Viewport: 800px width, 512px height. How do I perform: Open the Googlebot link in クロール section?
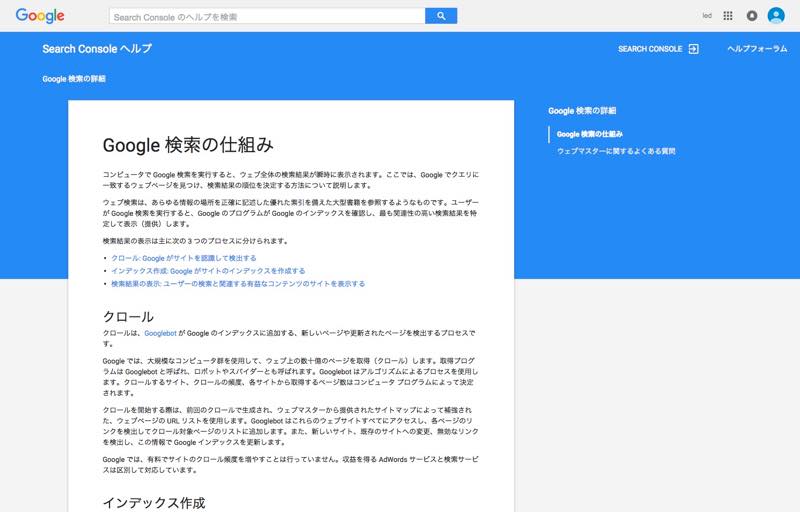click(x=160, y=333)
